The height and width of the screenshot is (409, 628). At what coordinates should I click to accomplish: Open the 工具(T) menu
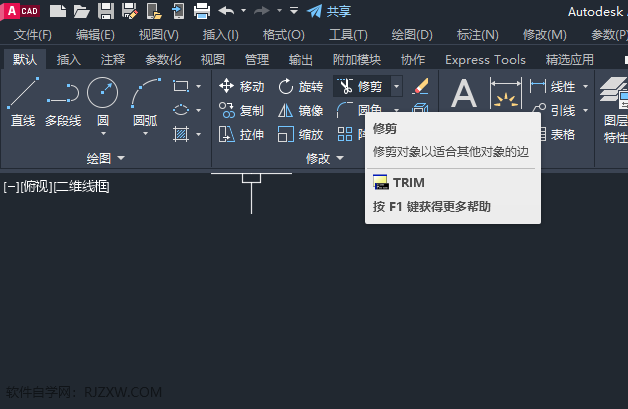tap(348, 35)
